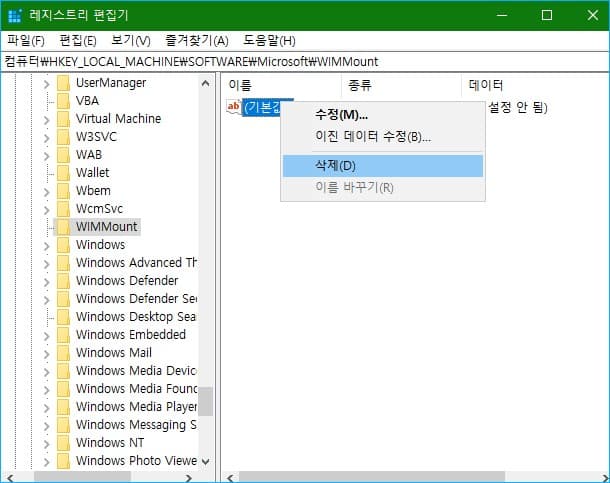Select the WIMMount tree key
Image resolution: width=610 pixels, height=483 pixels.
coord(106,227)
